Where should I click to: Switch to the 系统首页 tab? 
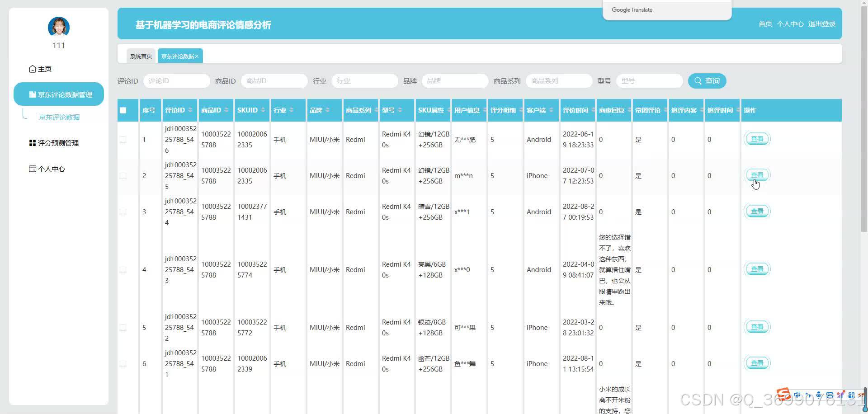click(141, 56)
